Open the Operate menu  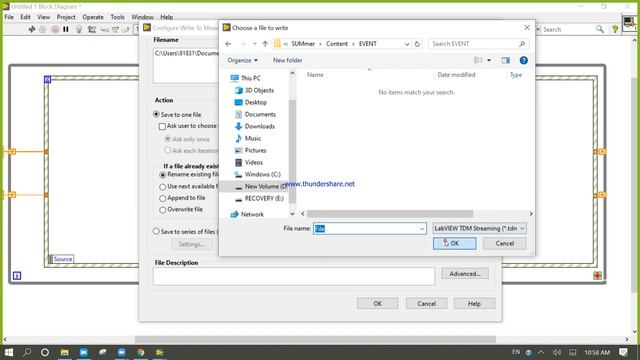point(93,17)
